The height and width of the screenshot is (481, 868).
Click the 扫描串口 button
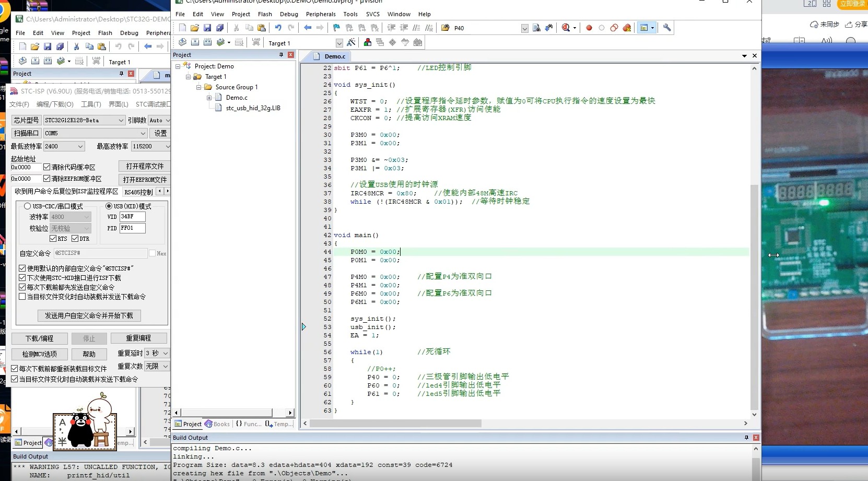pyautogui.click(x=26, y=133)
